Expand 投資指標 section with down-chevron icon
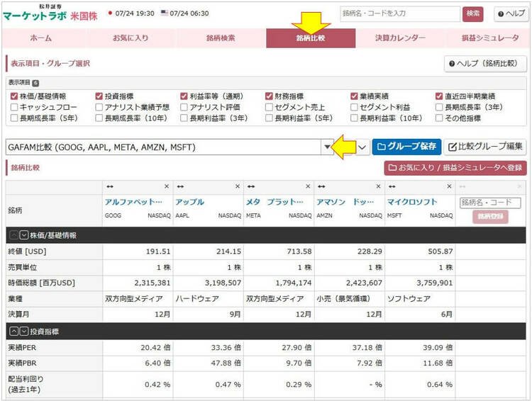This screenshot has height=401, width=532. click(x=23, y=331)
